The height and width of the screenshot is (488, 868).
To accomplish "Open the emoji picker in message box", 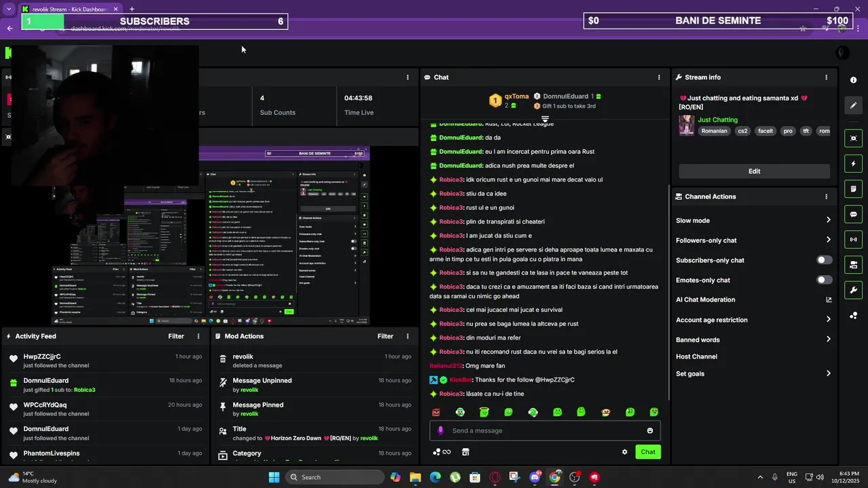I will click(650, 430).
